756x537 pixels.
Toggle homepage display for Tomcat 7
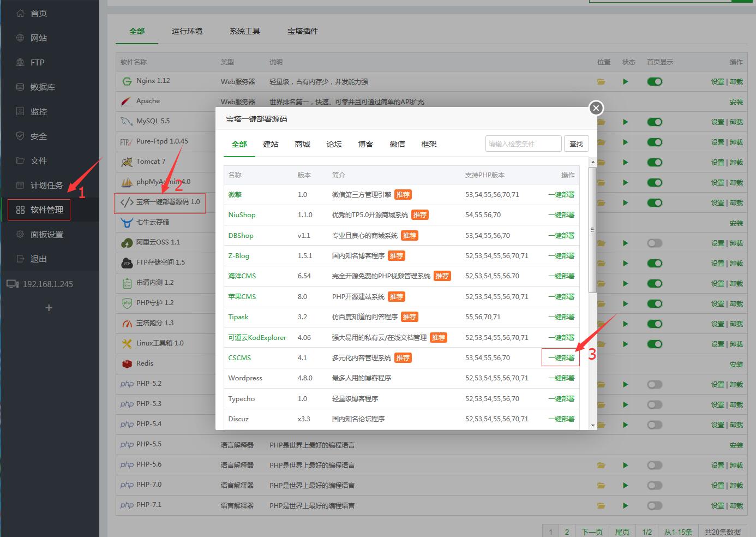(x=655, y=163)
